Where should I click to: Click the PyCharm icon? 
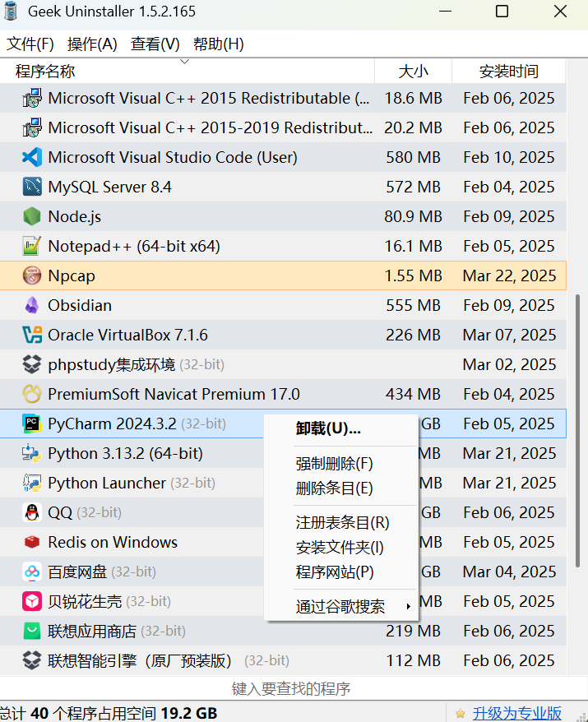tap(32, 423)
